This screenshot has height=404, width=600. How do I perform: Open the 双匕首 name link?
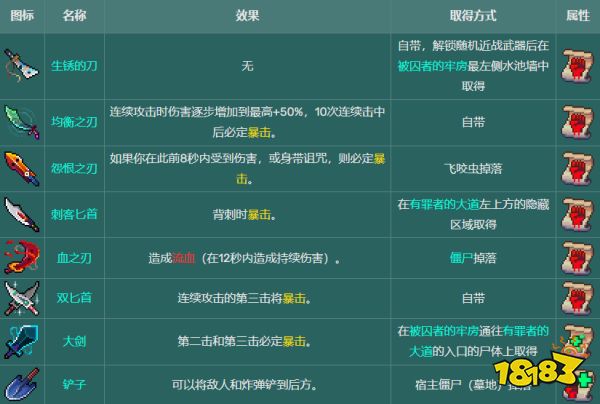point(74,298)
